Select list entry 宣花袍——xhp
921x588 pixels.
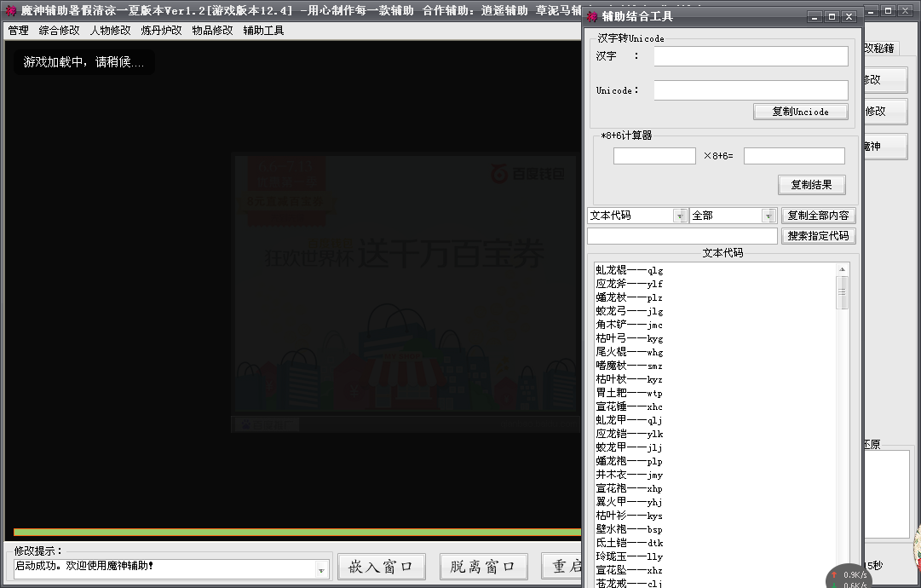pyautogui.click(x=630, y=488)
